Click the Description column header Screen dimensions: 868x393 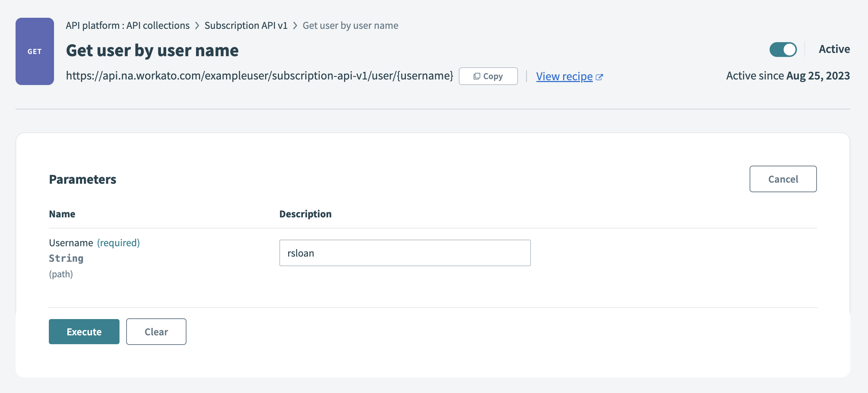tap(305, 214)
